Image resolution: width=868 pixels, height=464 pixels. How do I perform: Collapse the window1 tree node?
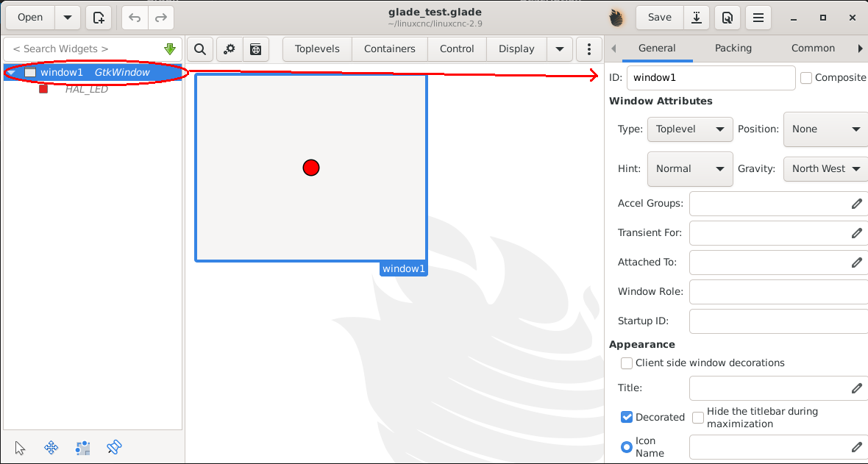tap(11, 73)
